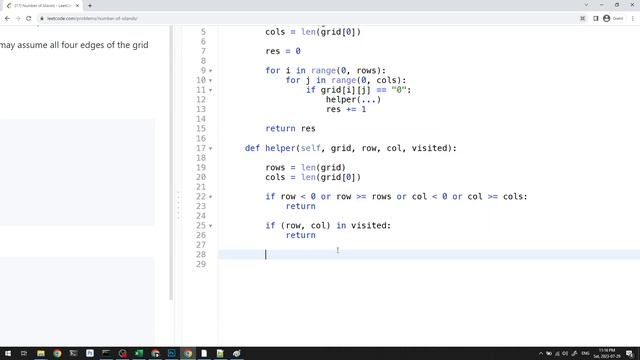Open the blank document taskbar icon

[x=204, y=353]
